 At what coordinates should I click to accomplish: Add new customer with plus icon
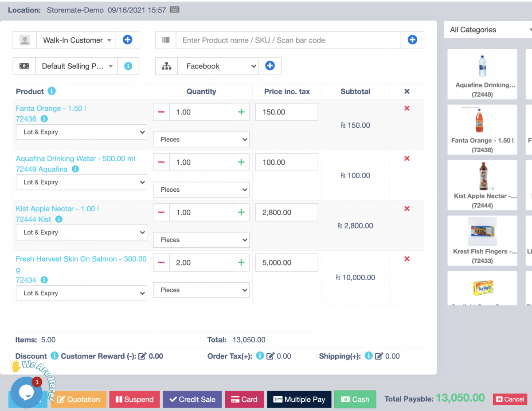tap(127, 40)
